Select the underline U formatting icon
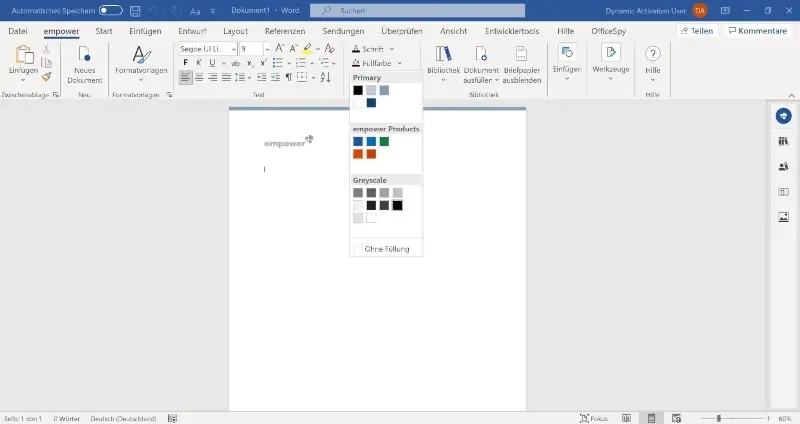Screen dimensions: 800x424 click(212, 63)
